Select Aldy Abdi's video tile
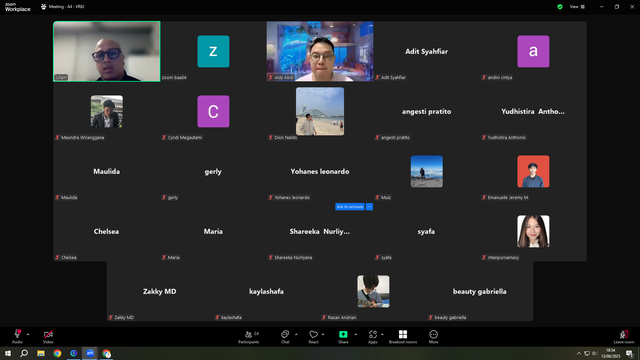This screenshot has height=360, width=640. click(x=320, y=51)
